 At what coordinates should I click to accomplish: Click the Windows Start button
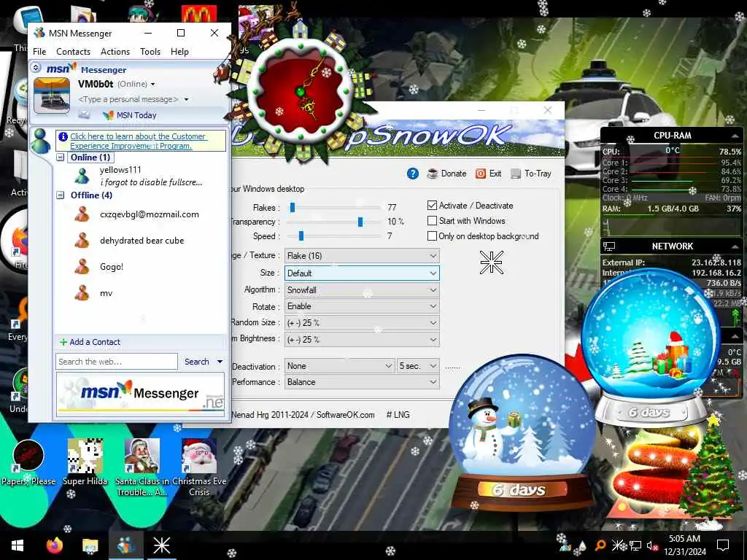pos(18,545)
